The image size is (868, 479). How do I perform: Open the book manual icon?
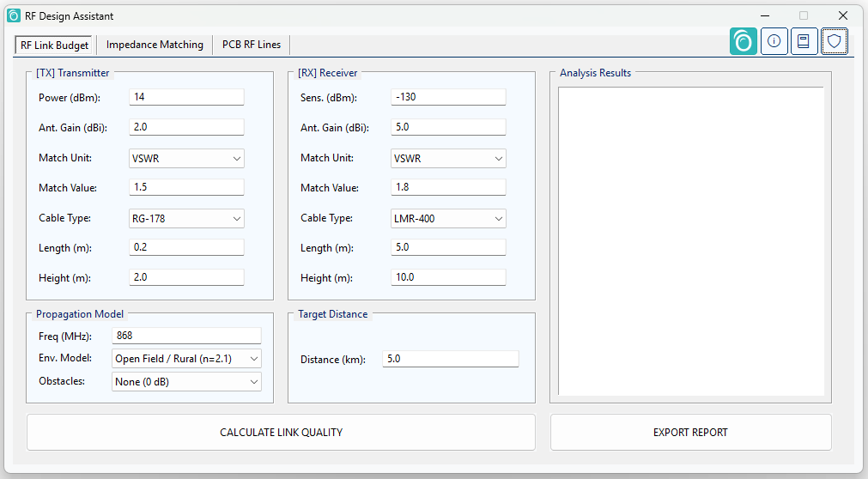coord(804,41)
